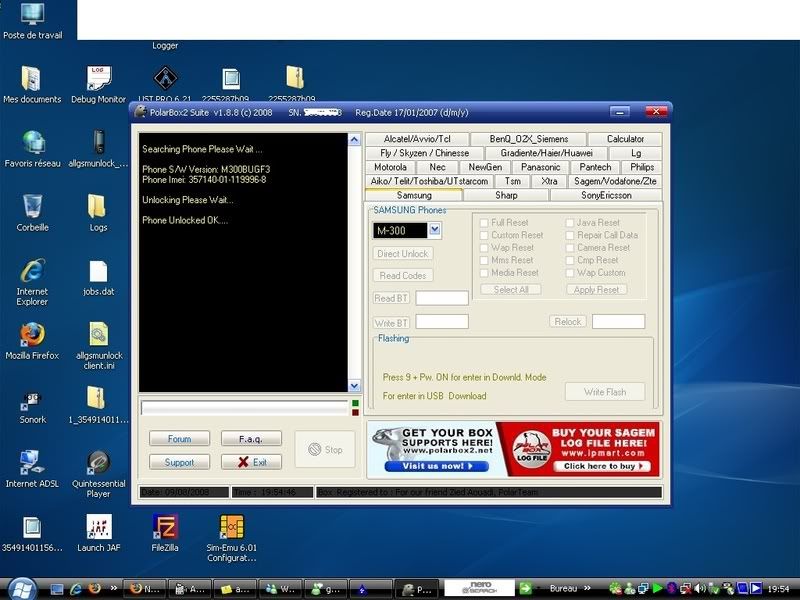Screen dimensions: 800x600
Task: Click the Nero Scratch toolbar in the taskbar
Action: point(480,588)
